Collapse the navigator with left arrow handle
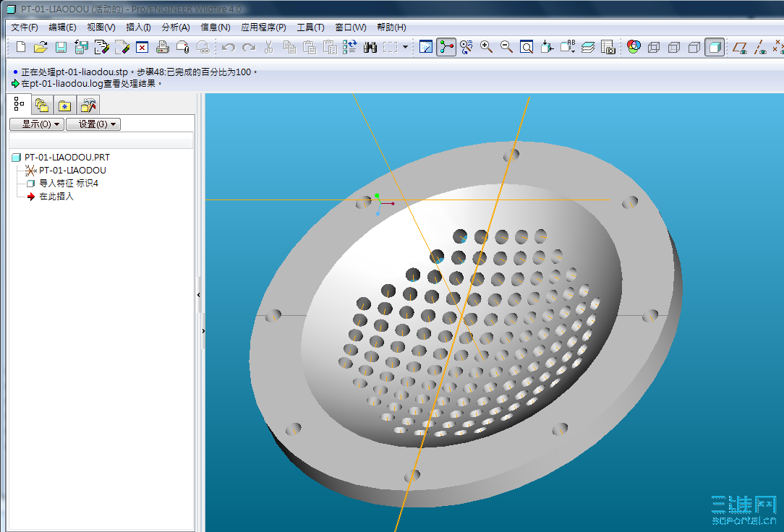This screenshot has height=532, width=784. [x=199, y=295]
